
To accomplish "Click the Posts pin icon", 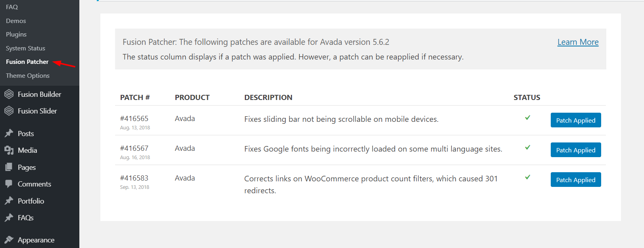I will coord(9,133).
